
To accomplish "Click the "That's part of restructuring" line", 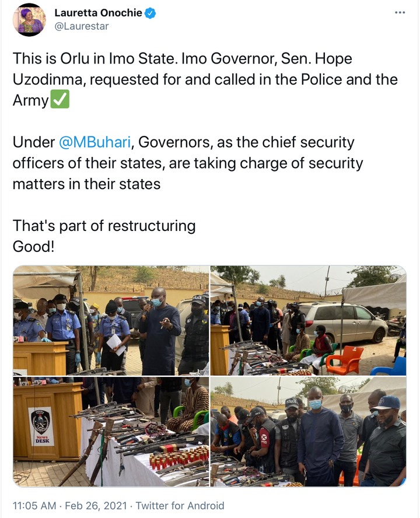I will pyautogui.click(x=104, y=226).
